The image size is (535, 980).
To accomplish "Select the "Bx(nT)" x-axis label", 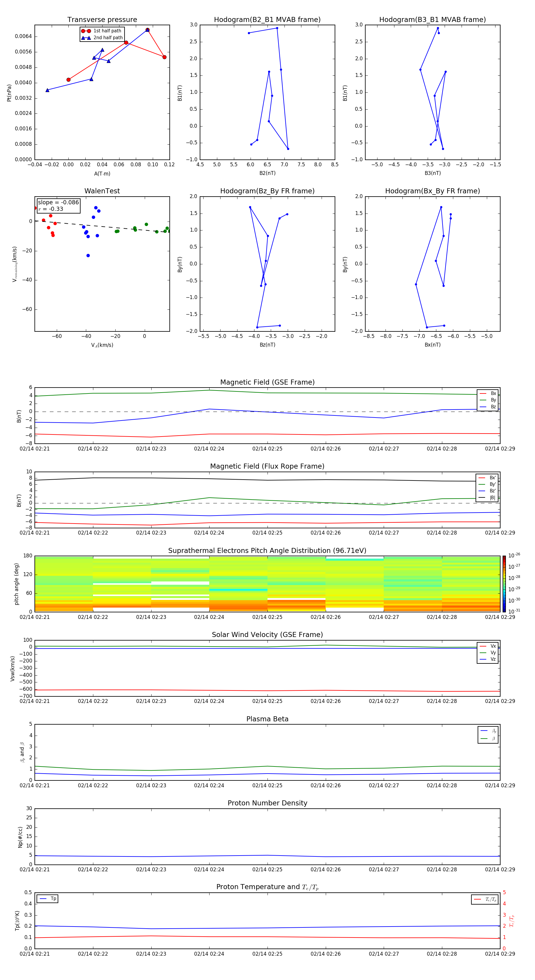I will 432,345.
